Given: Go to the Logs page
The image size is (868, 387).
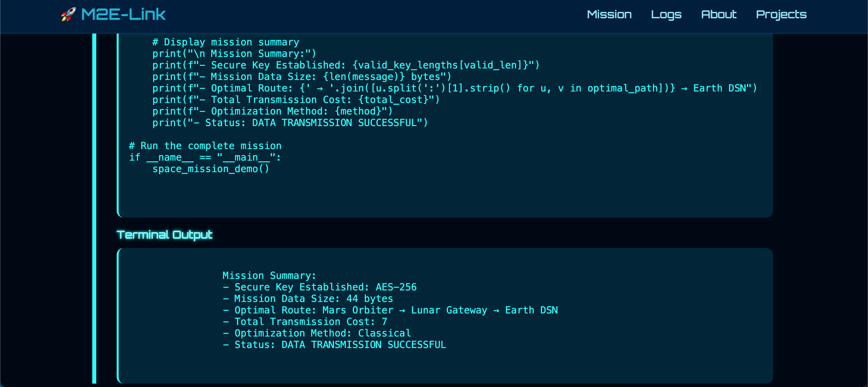Looking at the screenshot, I should click(x=666, y=15).
